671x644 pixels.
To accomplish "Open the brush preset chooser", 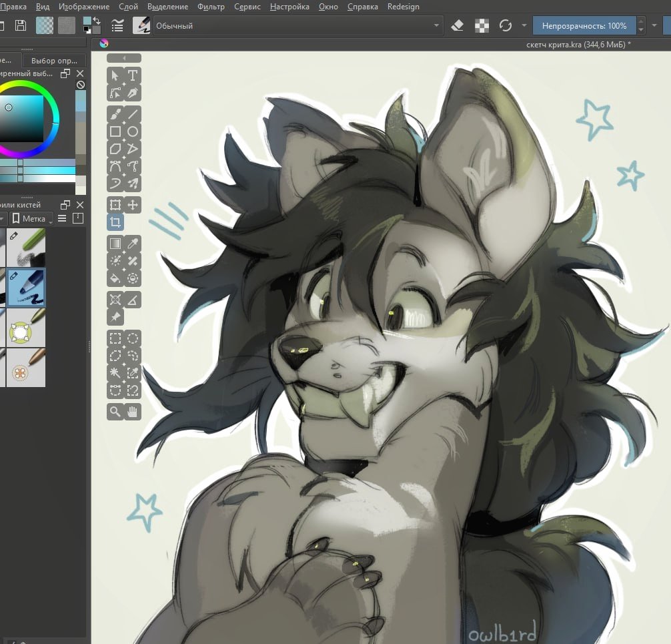I will click(x=141, y=25).
